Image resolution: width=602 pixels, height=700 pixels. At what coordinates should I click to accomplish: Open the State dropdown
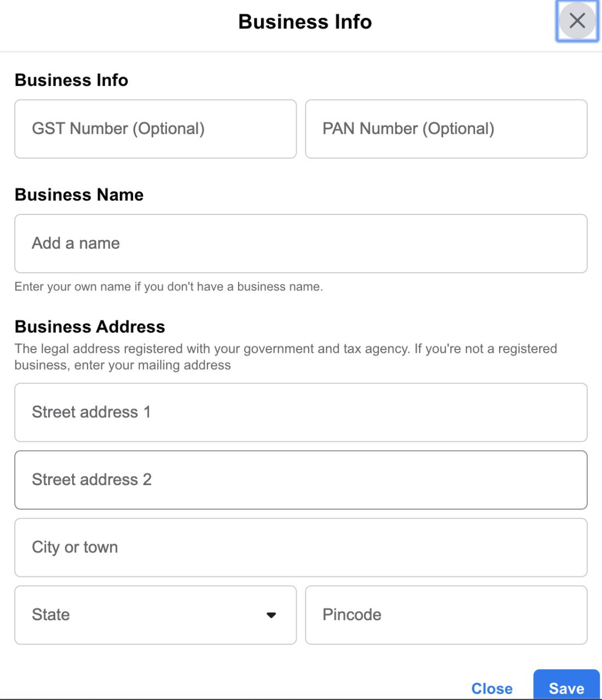click(155, 615)
